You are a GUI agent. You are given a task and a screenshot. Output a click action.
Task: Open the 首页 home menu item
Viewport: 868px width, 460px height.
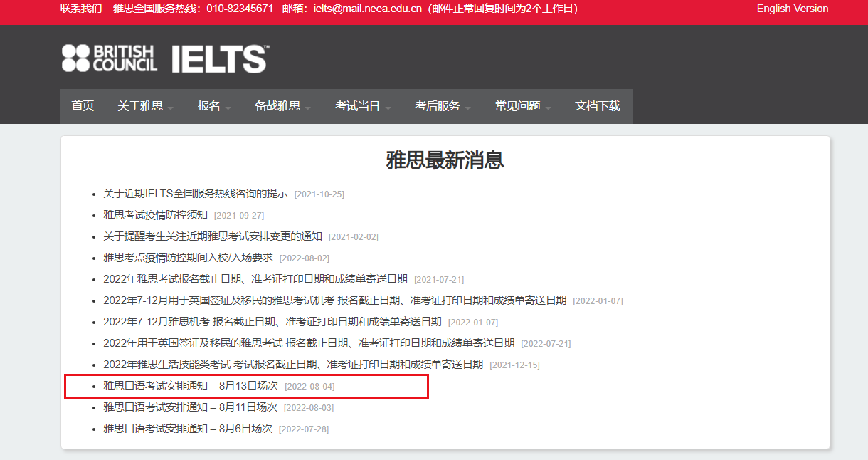(x=83, y=106)
